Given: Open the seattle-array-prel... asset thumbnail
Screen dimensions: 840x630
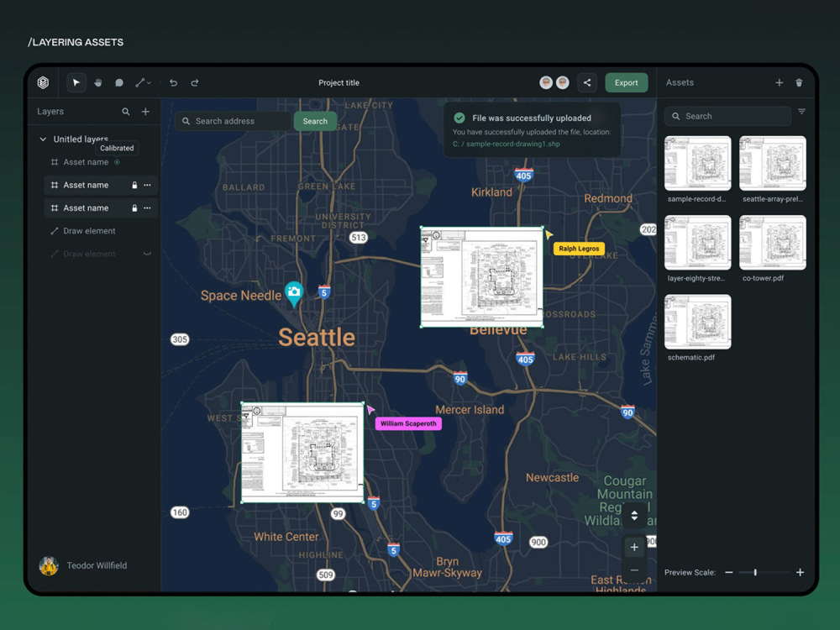Looking at the screenshot, I should [x=773, y=163].
